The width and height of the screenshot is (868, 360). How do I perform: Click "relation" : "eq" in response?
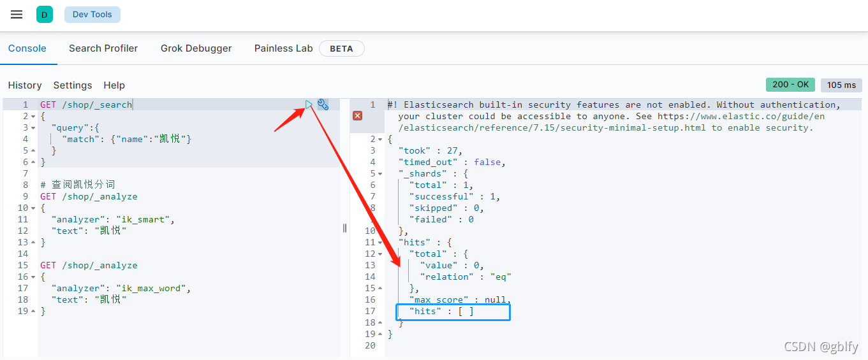[x=466, y=277]
